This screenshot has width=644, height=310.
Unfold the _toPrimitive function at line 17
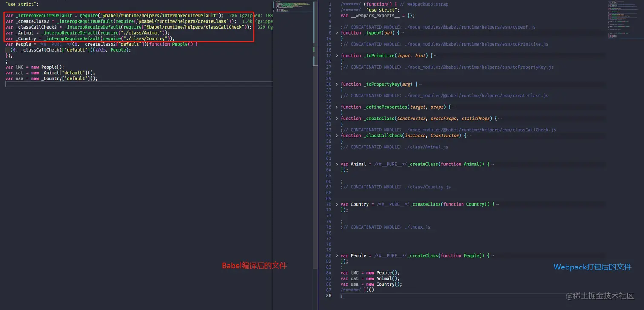point(337,56)
